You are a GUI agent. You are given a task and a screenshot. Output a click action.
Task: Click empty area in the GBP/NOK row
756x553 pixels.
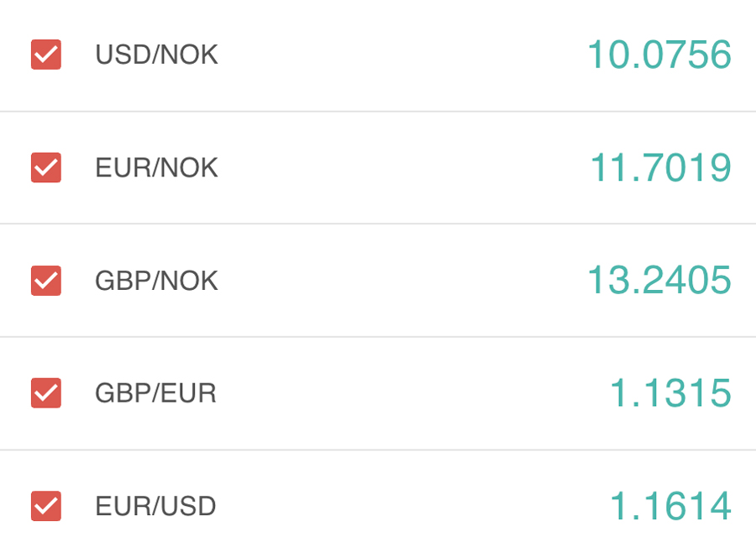click(395, 280)
